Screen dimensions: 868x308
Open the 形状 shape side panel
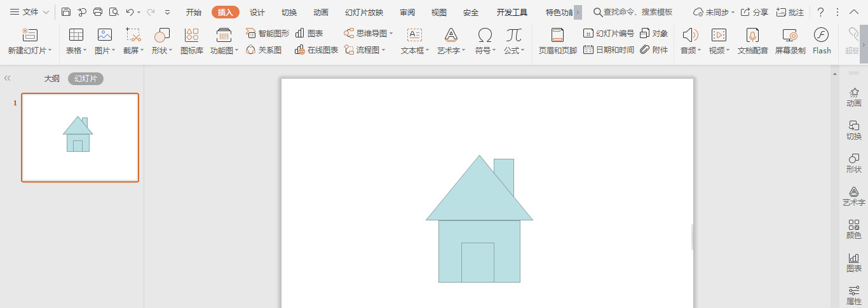pyautogui.click(x=854, y=163)
